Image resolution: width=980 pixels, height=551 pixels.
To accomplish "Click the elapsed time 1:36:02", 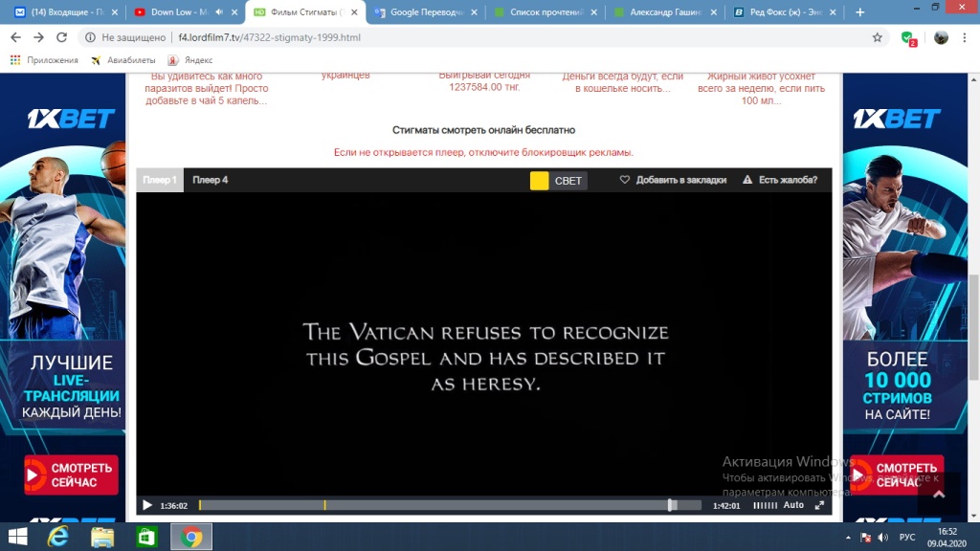I will 174,505.
